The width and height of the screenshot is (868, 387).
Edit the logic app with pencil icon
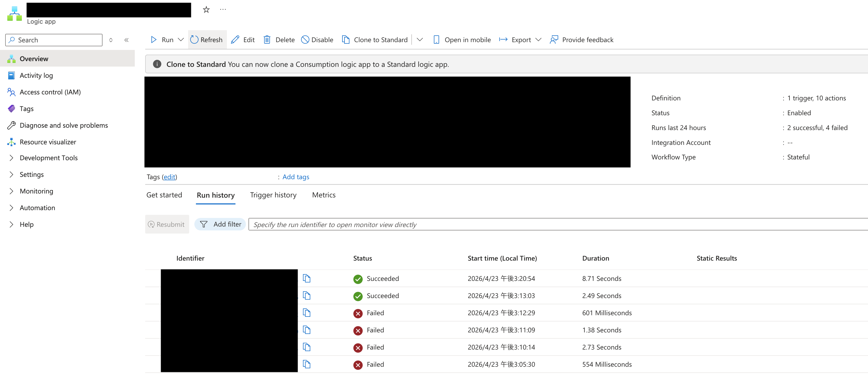(x=243, y=40)
